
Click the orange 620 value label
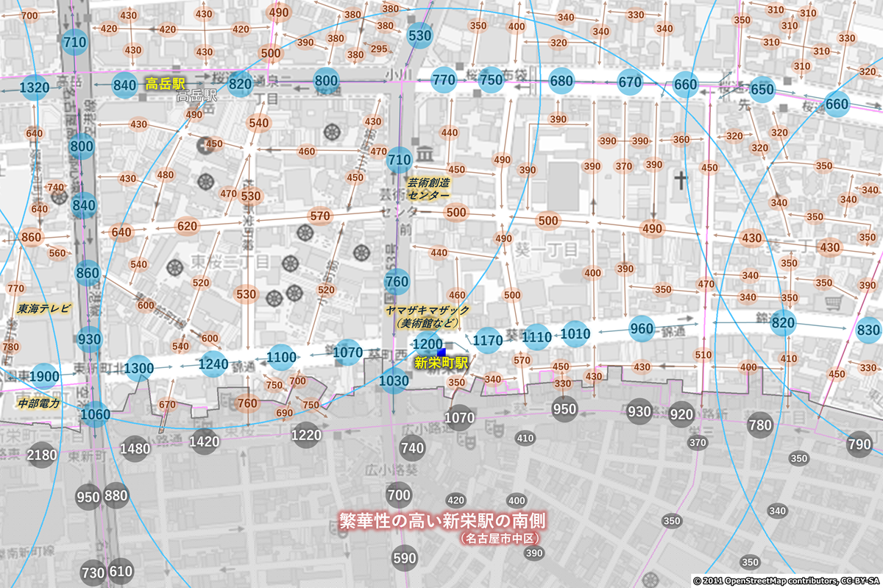tap(188, 226)
